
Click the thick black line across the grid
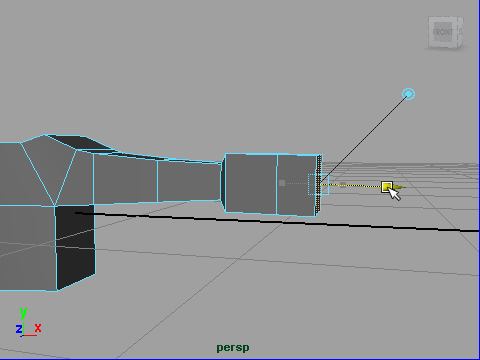point(277,222)
